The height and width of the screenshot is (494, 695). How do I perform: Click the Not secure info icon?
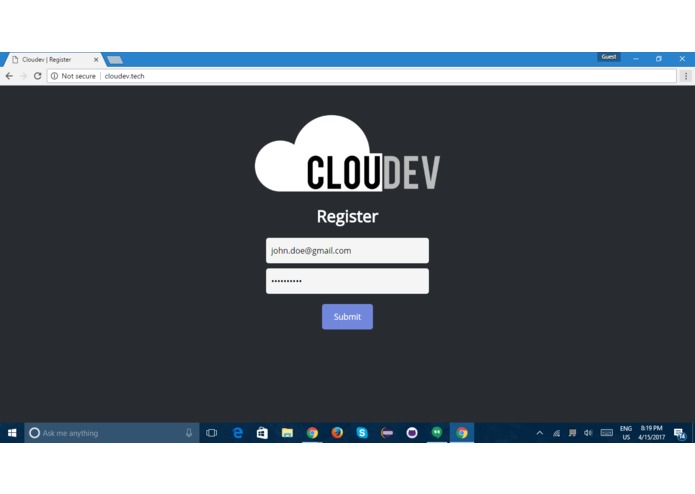(55, 76)
